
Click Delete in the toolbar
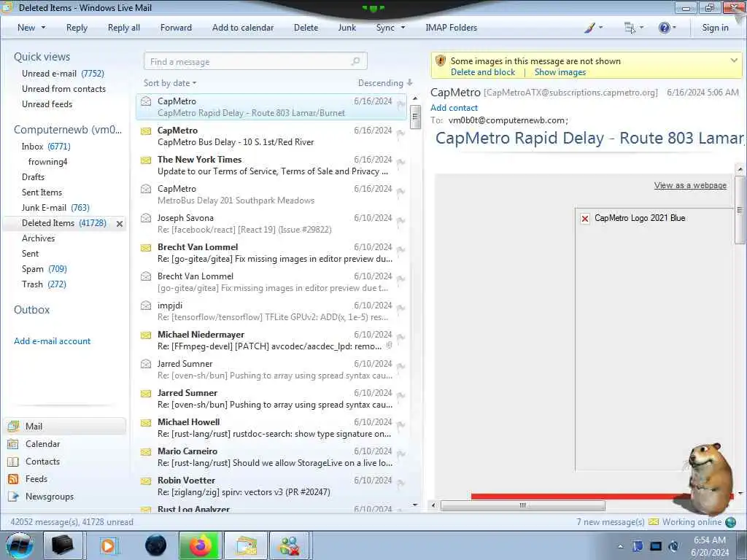pos(306,28)
